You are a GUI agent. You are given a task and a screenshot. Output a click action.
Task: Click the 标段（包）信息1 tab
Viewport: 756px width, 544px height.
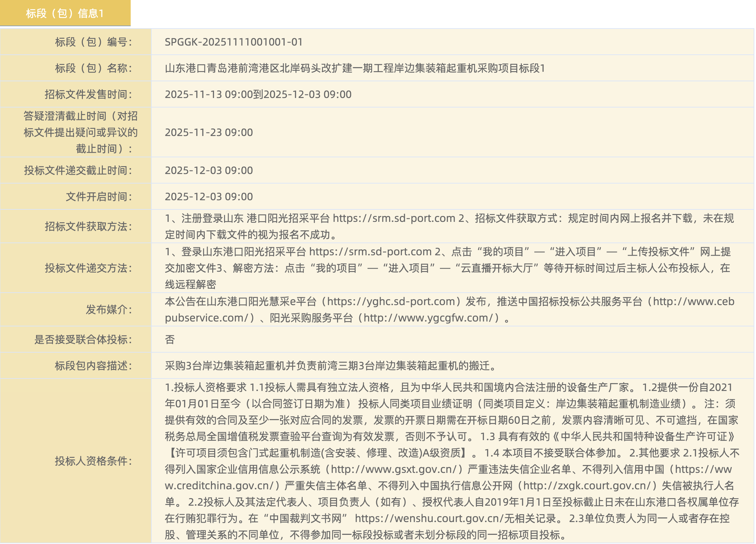[65, 13]
